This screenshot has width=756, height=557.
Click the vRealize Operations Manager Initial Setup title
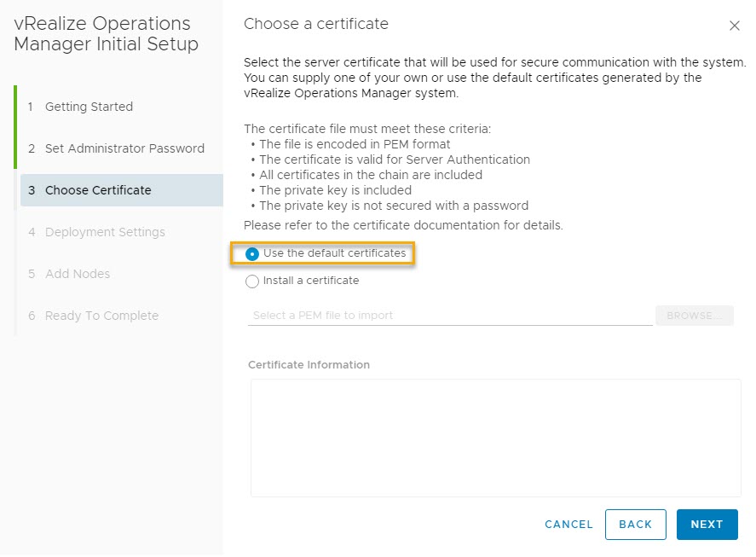(x=107, y=34)
